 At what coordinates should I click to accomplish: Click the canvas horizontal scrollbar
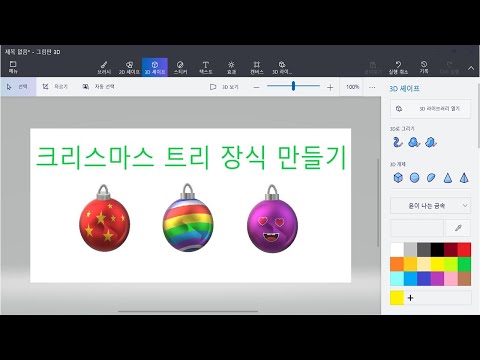[188, 312]
